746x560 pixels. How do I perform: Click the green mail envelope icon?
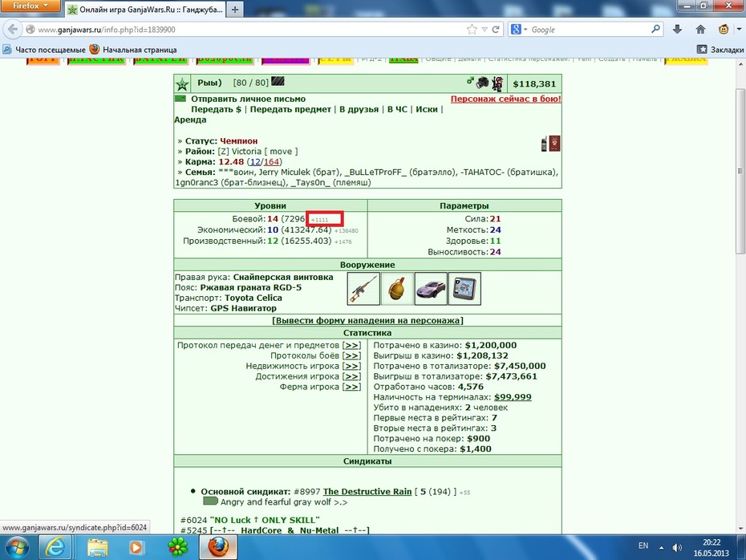click(180, 99)
